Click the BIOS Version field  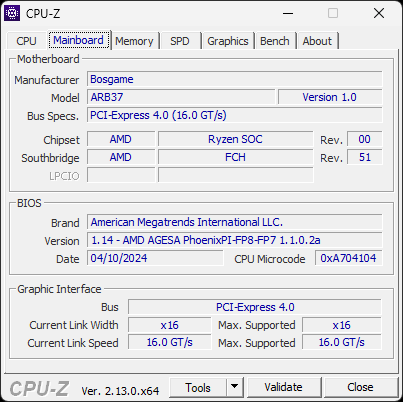pyautogui.click(x=235, y=240)
